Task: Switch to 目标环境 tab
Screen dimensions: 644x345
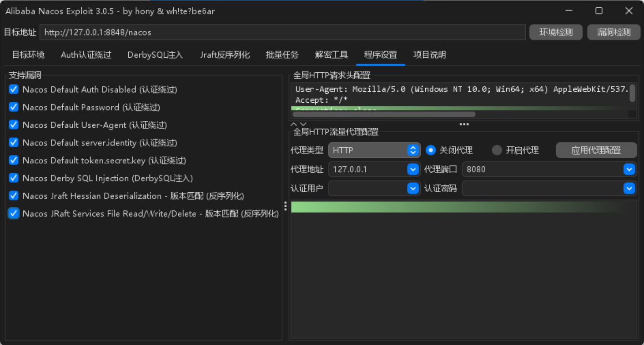Action: 28,55
